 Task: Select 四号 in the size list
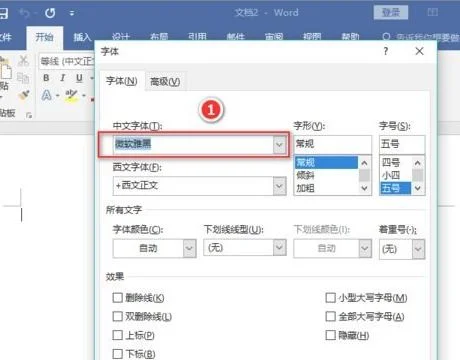pyautogui.click(x=395, y=162)
